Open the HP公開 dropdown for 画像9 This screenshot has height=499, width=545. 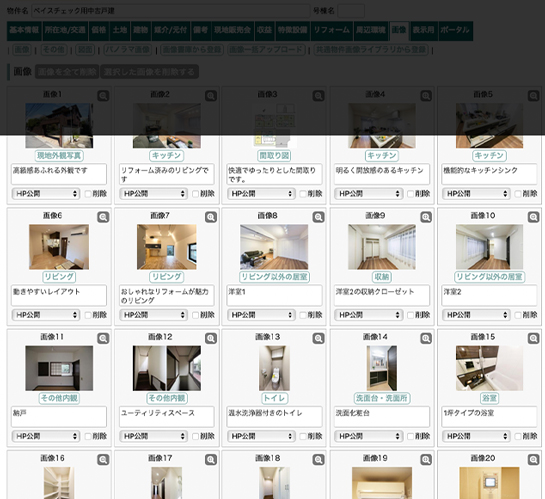pyautogui.click(x=368, y=315)
